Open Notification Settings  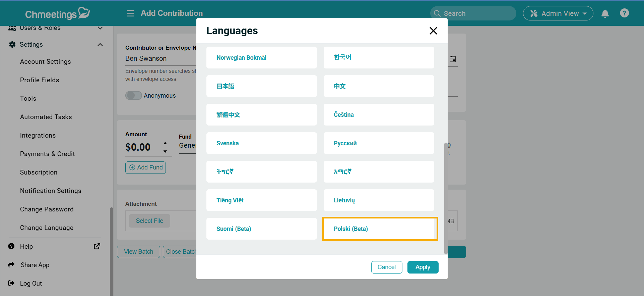point(51,191)
